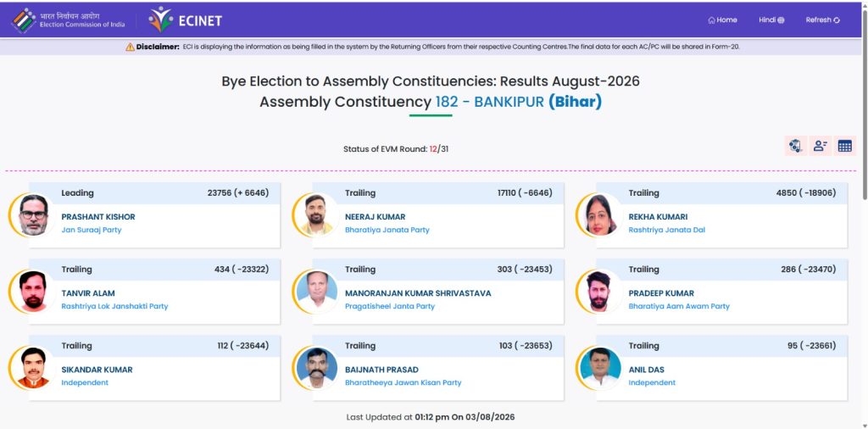
Task: Switch language to Hindi
Action: [771, 20]
